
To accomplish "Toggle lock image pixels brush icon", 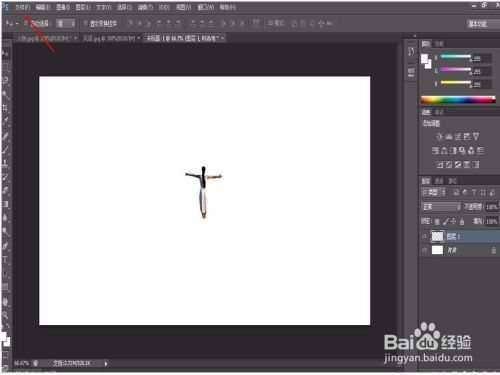I will coord(445,221).
